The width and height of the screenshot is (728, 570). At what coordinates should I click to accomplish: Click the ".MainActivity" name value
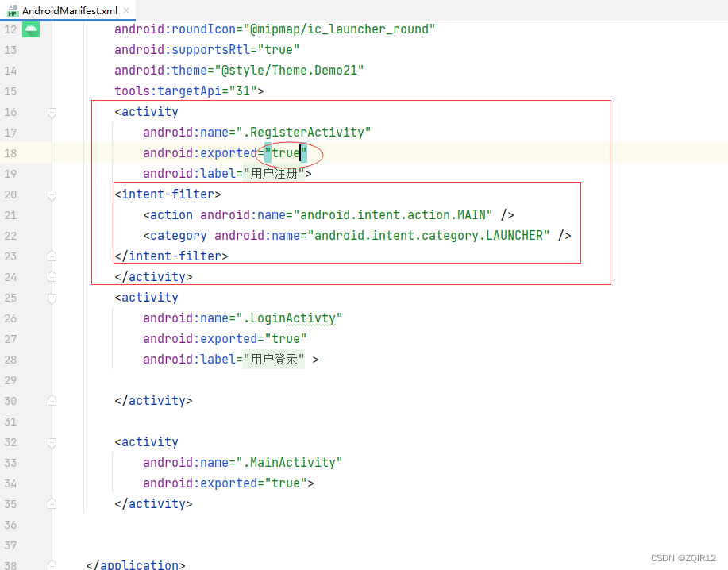pos(289,463)
